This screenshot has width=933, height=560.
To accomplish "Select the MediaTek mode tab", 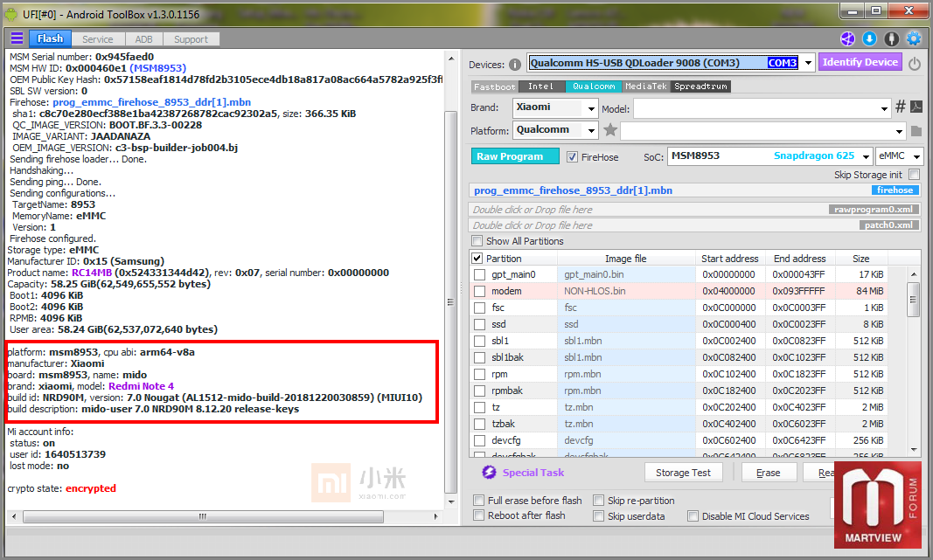I will pyautogui.click(x=646, y=86).
